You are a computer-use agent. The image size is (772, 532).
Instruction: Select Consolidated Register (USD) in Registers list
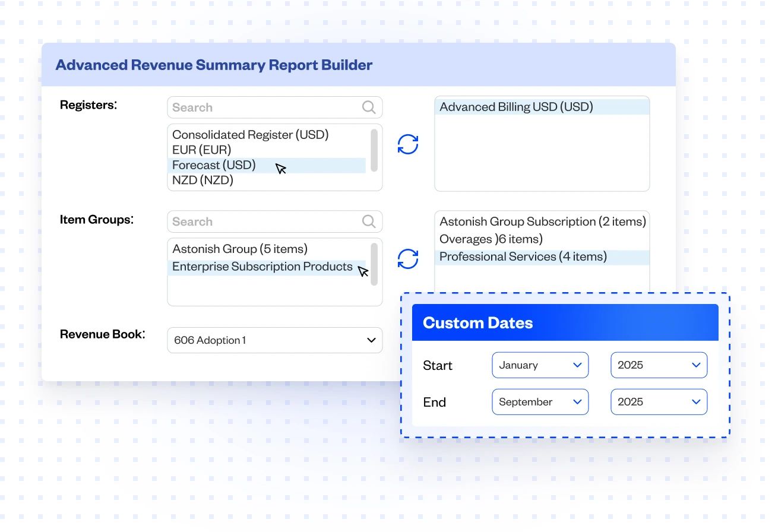point(249,135)
